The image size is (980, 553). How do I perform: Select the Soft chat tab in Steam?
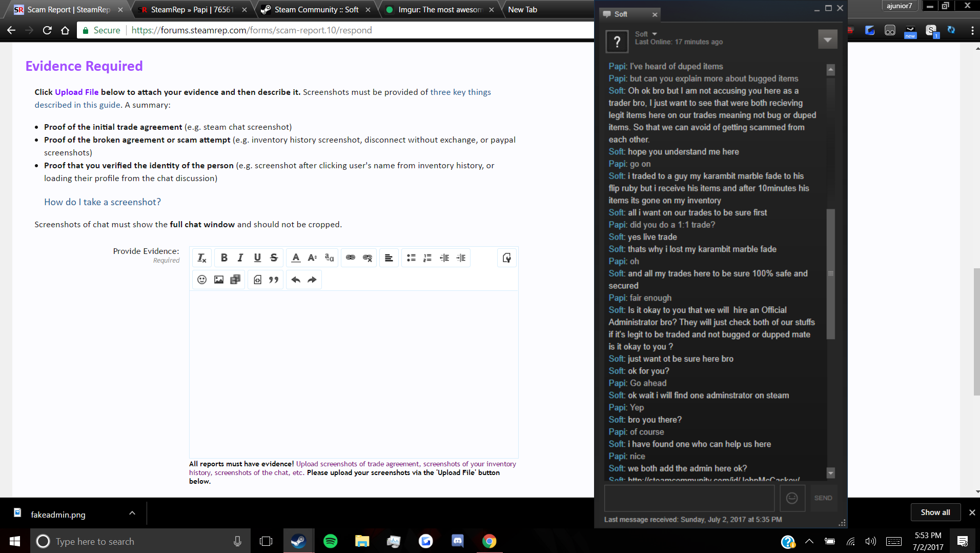(x=629, y=14)
